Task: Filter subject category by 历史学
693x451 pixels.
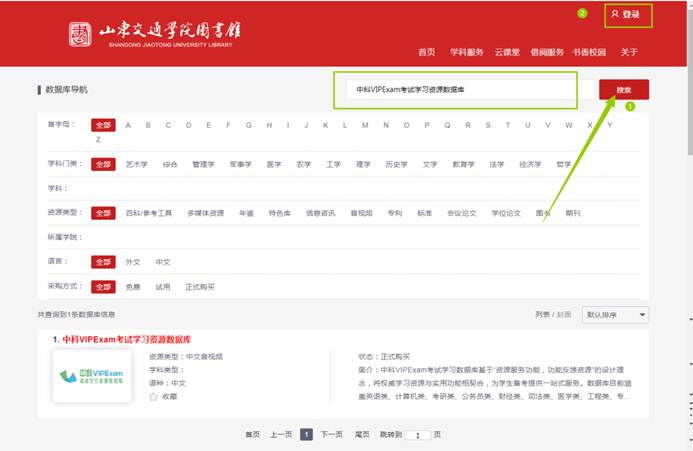Action: tap(396, 164)
